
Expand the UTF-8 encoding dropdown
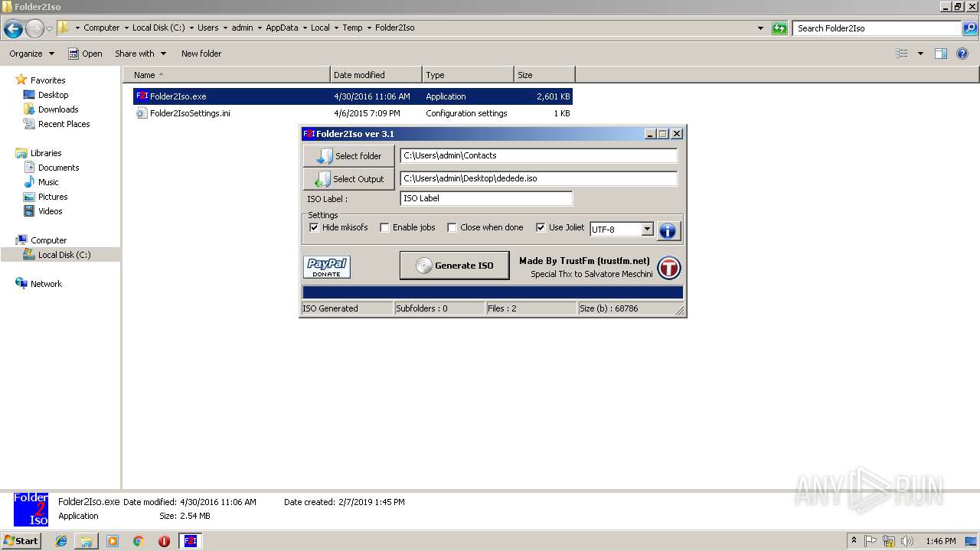(x=647, y=229)
